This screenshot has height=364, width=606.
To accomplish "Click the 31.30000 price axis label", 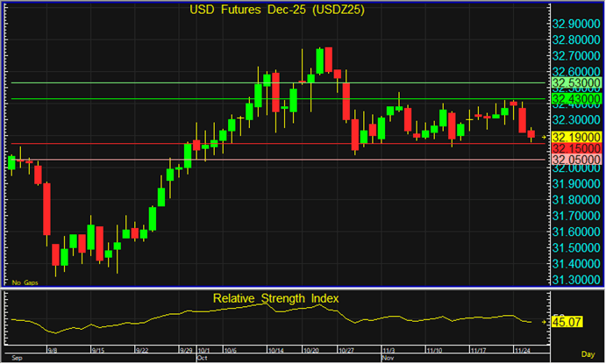I will click(574, 279).
